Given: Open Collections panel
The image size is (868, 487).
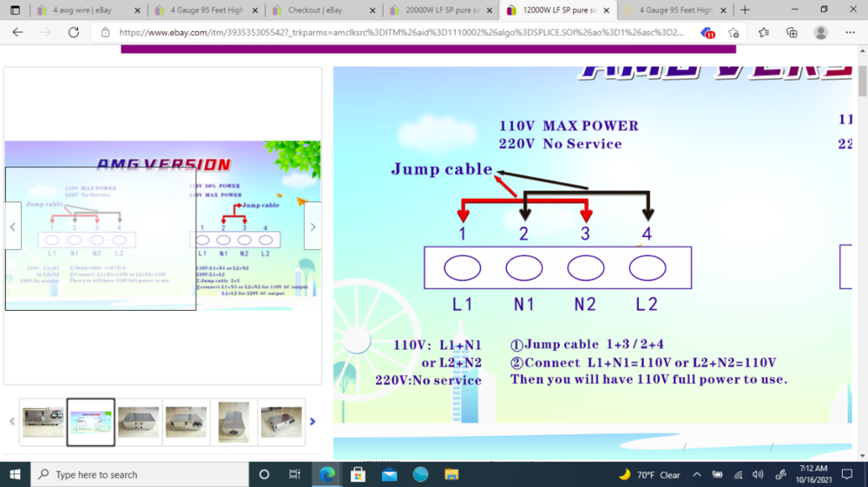Looking at the screenshot, I should coord(792,33).
